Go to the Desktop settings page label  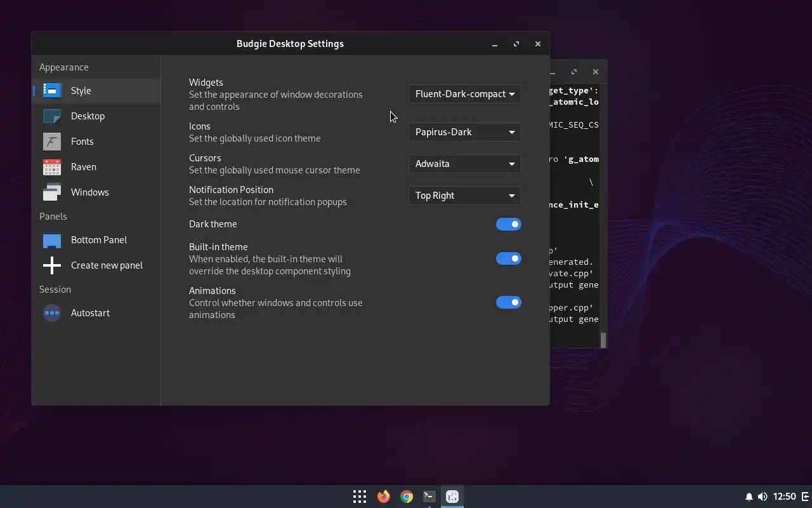[x=88, y=116]
